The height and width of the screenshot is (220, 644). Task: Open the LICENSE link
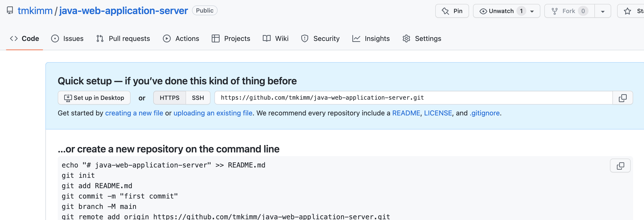[x=438, y=113]
